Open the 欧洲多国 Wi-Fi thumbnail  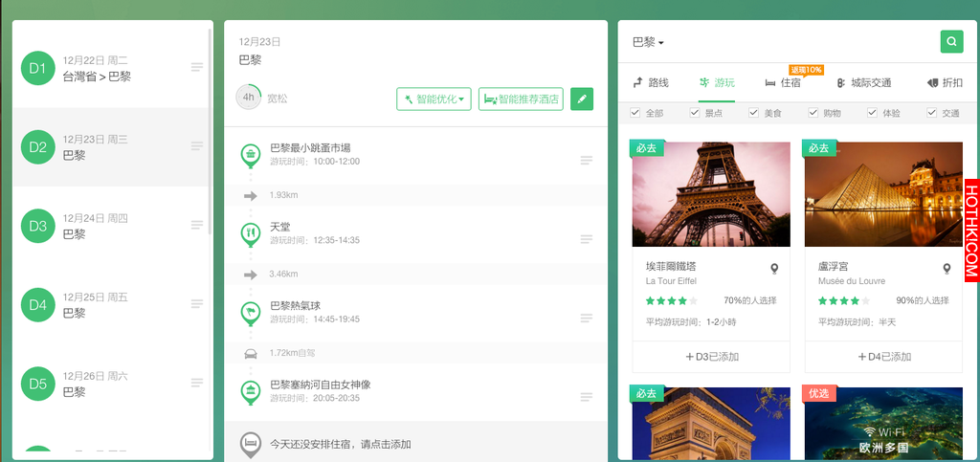(883, 424)
